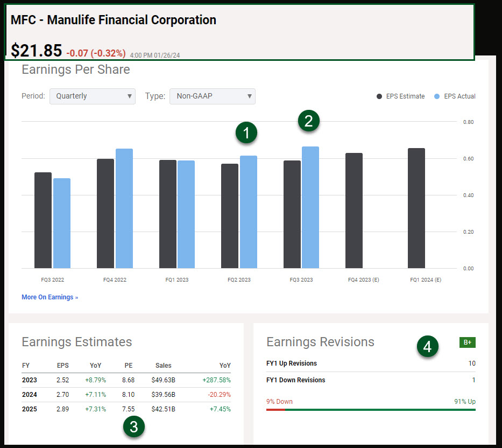502x448 pixels.
Task: Select the FQ3 2023 EPS Actual bar
Action: [310, 207]
